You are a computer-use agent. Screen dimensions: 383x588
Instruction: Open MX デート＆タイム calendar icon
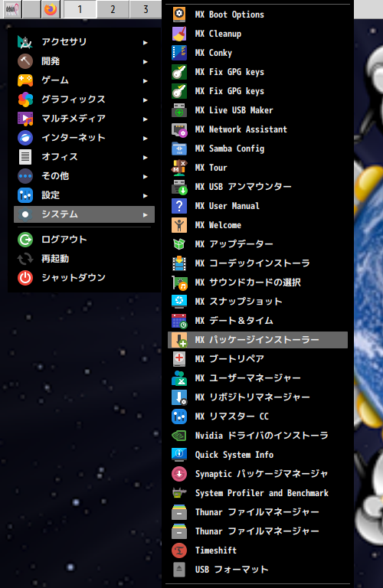(179, 320)
